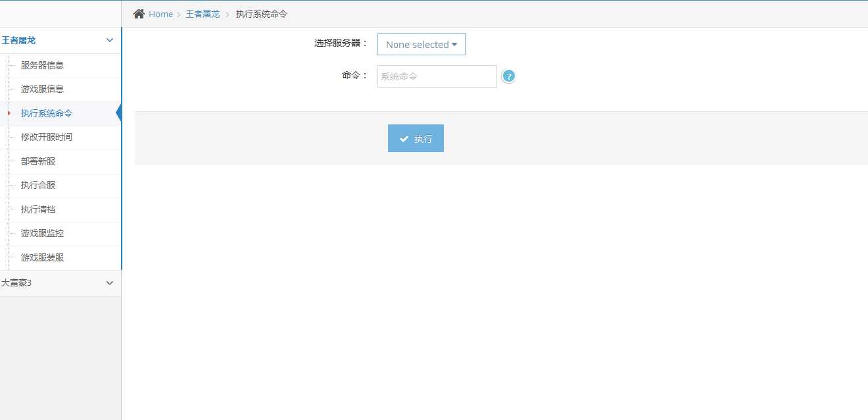Image resolution: width=868 pixels, height=420 pixels.
Task: Open 服务器信息 in the sidebar
Action: (x=42, y=65)
